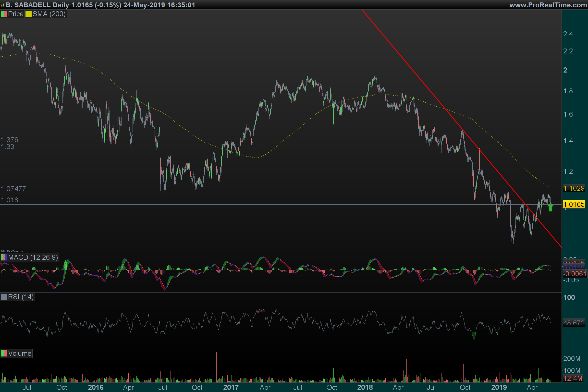Click the 48.672 RSI value tag
This screenshot has height=392, width=588.
click(x=574, y=323)
